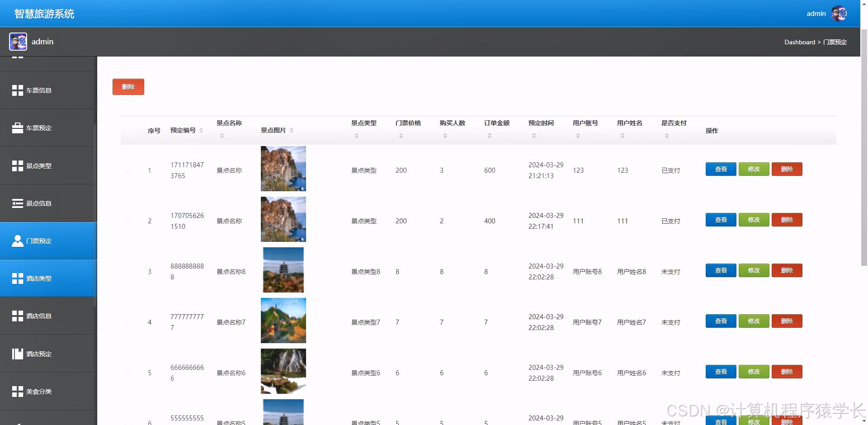868x425 pixels.
Task: Click the 酒店信息 grid icon in sidebar
Action: coord(18,316)
